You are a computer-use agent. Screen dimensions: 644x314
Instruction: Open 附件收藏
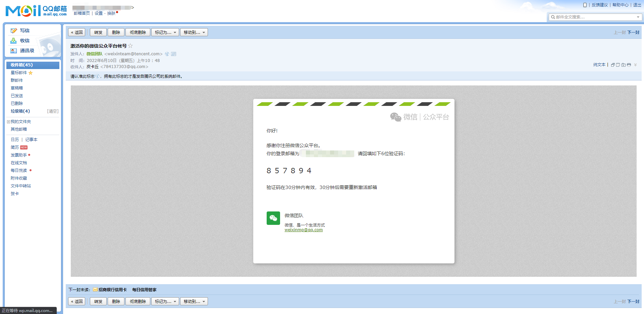click(x=19, y=178)
